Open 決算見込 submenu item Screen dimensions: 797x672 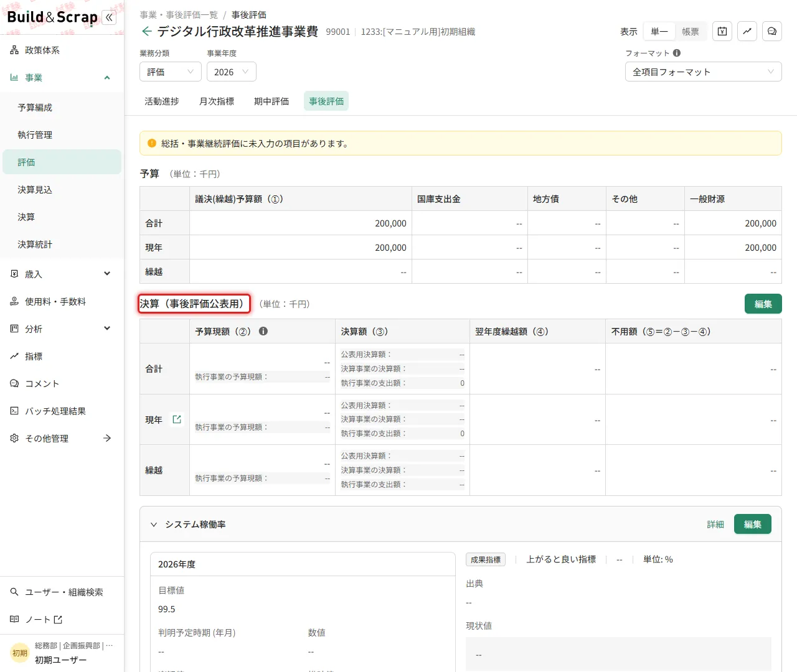[62, 190]
